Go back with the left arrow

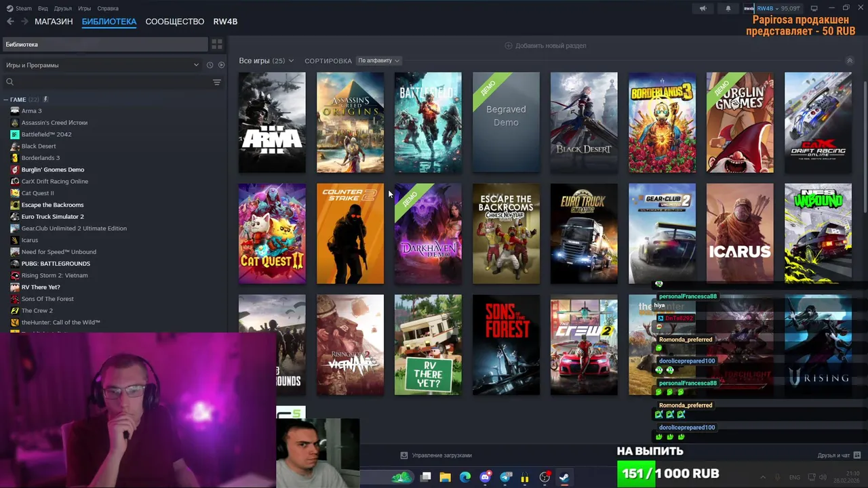[x=10, y=22]
